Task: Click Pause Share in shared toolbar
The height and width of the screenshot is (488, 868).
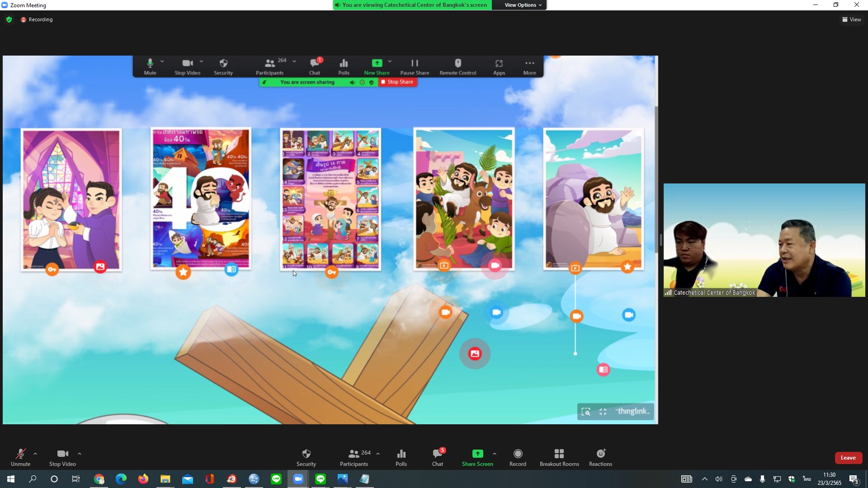Action: pyautogui.click(x=415, y=66)
